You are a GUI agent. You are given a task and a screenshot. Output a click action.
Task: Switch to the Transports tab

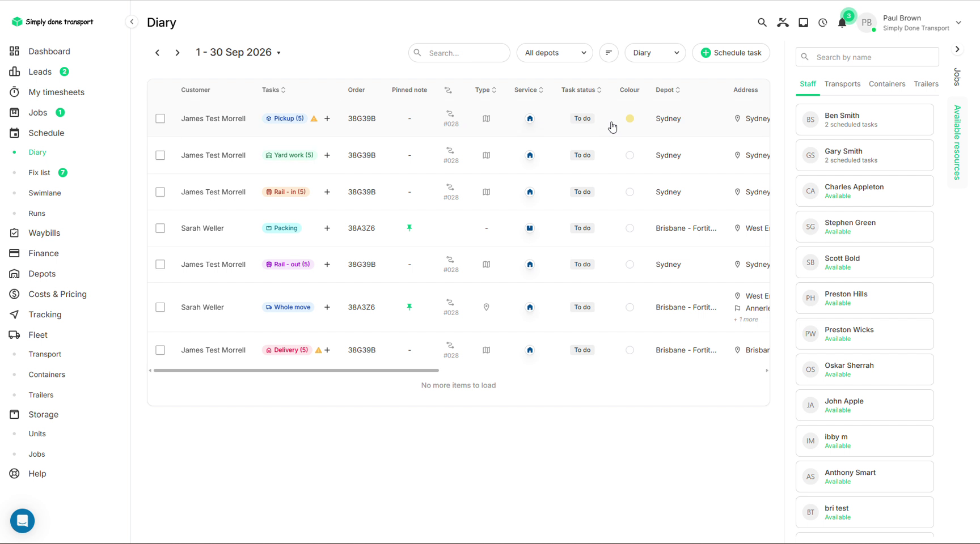pos(842,84)
